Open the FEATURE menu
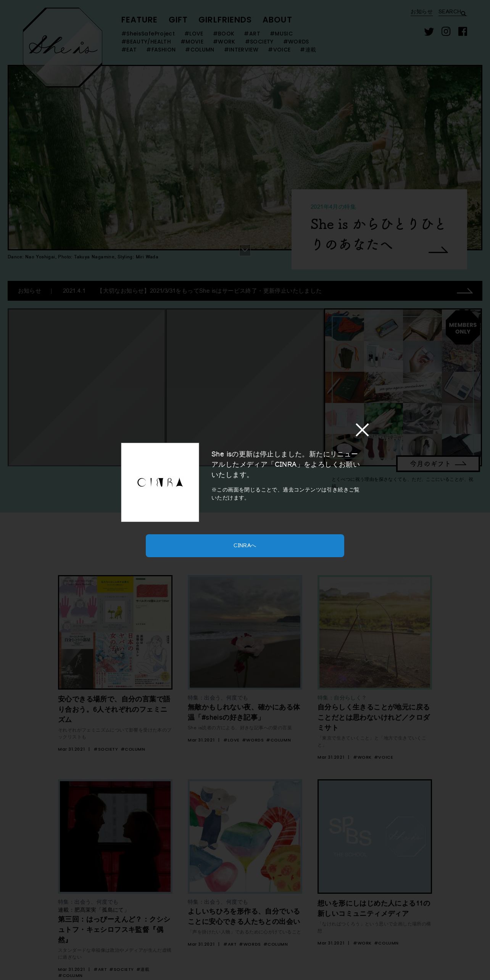 click(139, 20)
